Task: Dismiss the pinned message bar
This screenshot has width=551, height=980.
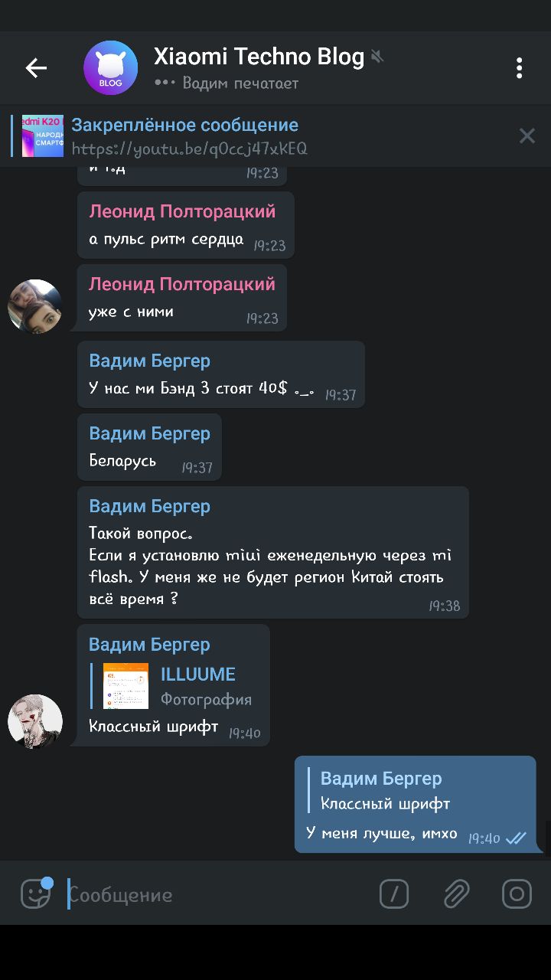Action: click(x=527, y=136)
